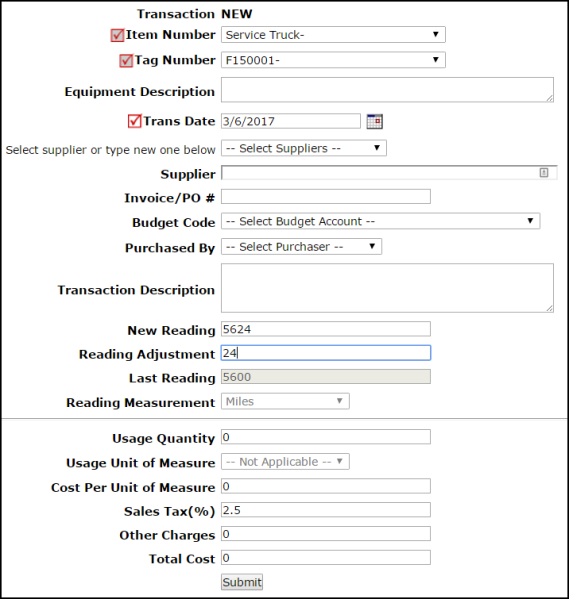The height and width of the screenshot is (599, 569).
Task: Open the Select Purchaser dropdown
Action: coord(302,247)
